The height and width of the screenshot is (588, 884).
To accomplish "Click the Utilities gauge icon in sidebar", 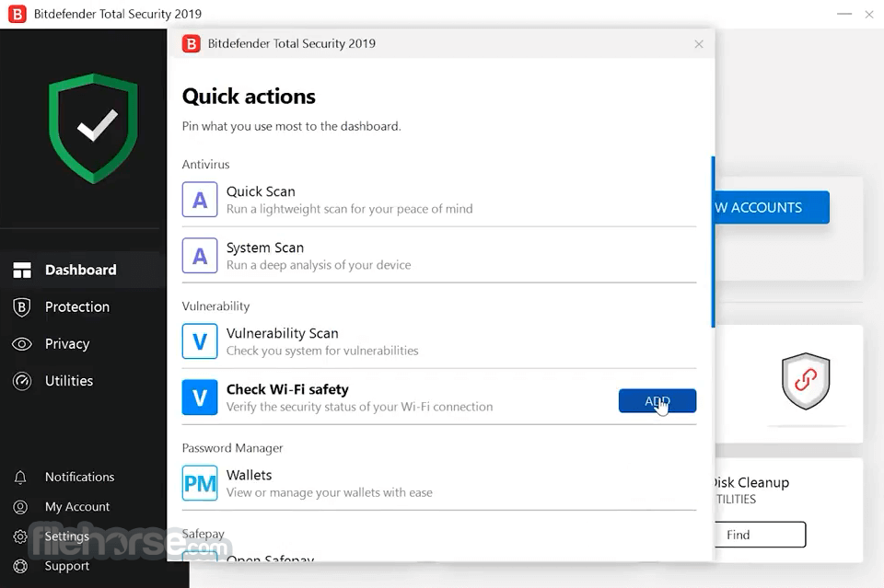I will coord(22,381).
